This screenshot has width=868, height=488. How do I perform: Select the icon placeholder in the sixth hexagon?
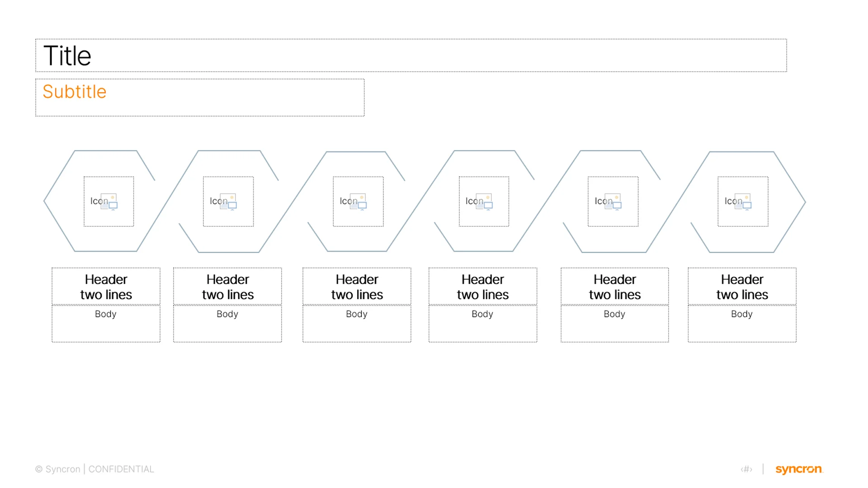[742, 202]
